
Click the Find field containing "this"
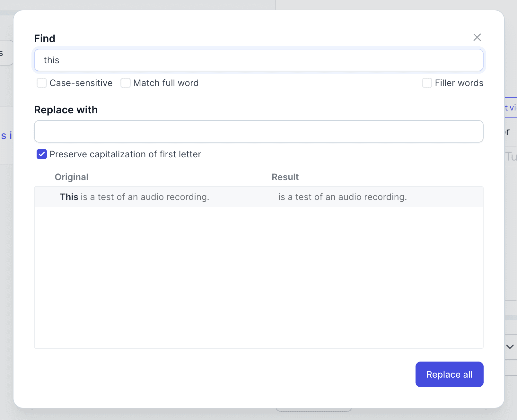[x=258, y=60]
